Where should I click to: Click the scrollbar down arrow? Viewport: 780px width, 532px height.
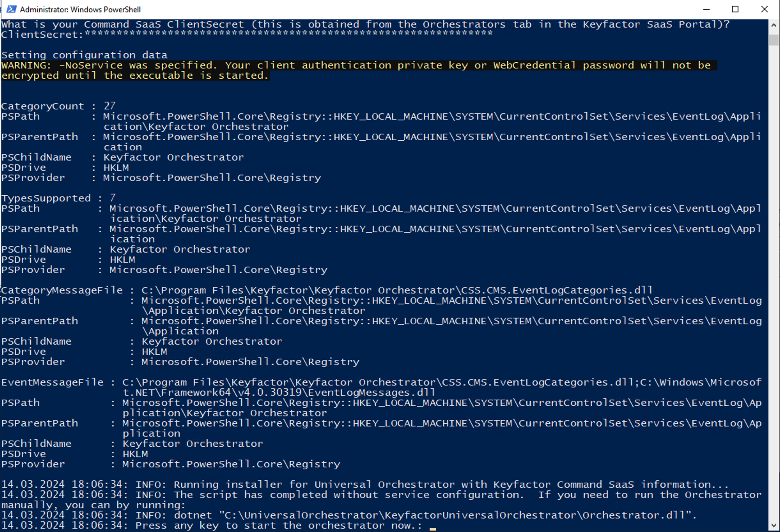point(774,526)
